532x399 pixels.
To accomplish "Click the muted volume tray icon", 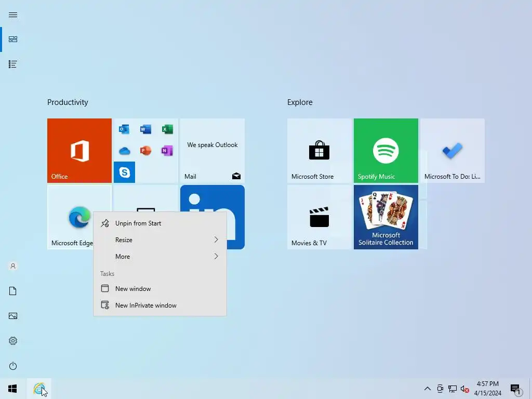I will tap(465, 389).
